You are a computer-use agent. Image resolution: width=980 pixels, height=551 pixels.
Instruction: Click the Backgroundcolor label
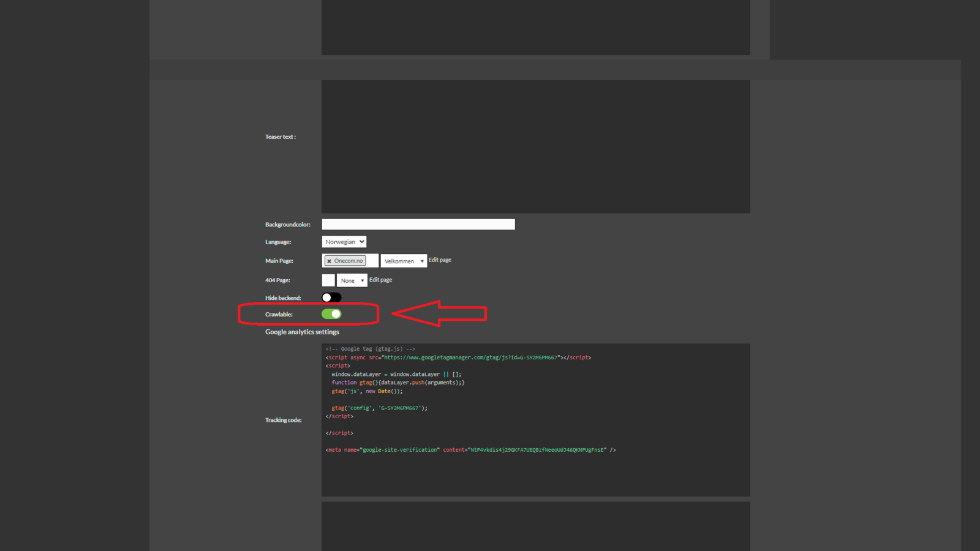[x=287, y=225]
